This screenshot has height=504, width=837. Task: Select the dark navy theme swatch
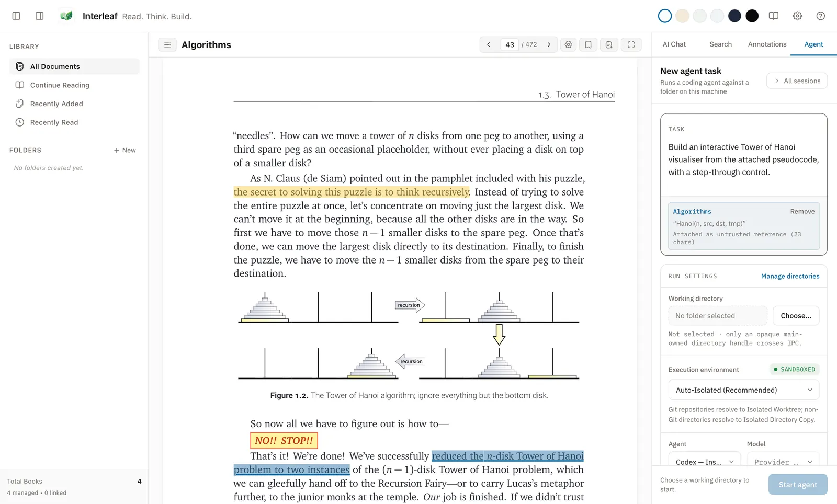pyautogui.click(x=734, y=16)
